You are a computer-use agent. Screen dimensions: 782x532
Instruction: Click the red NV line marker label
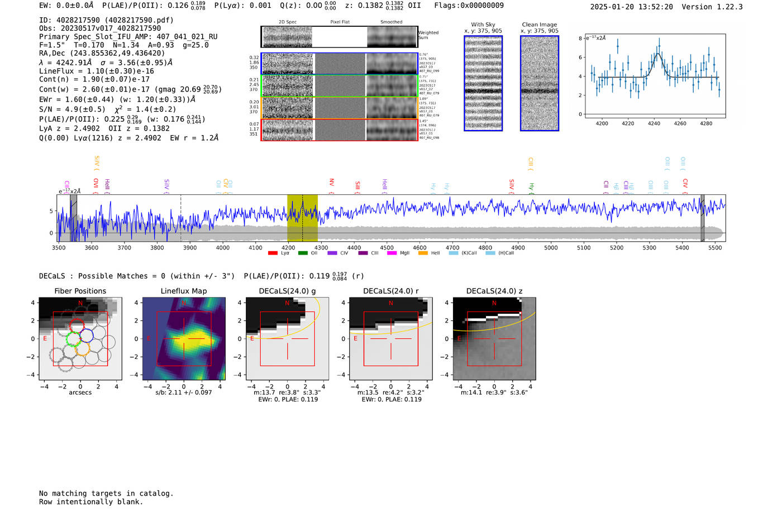pos(331,183)
